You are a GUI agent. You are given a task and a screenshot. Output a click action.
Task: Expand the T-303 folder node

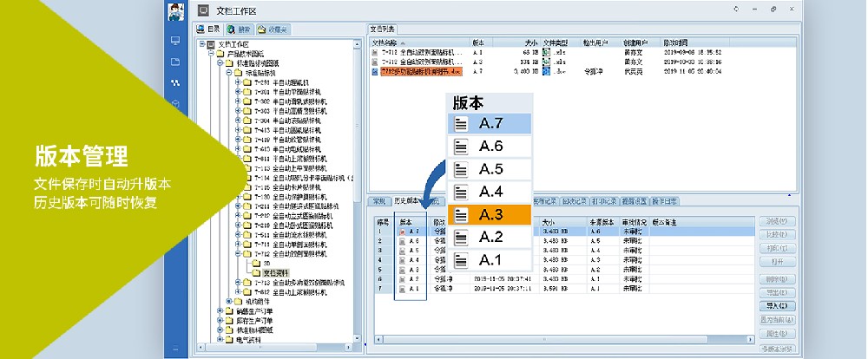238,111
